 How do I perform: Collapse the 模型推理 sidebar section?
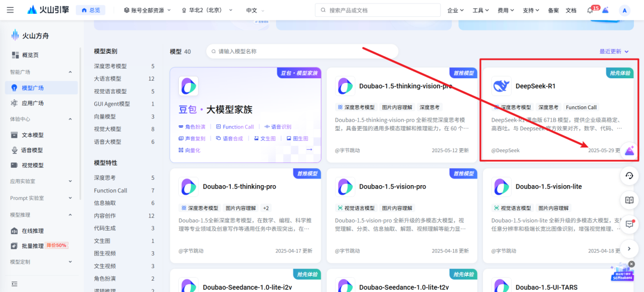tap(70, 215)
